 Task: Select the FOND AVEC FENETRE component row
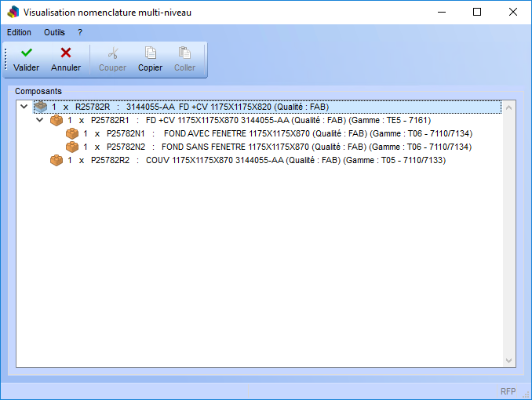pos(275,134)
